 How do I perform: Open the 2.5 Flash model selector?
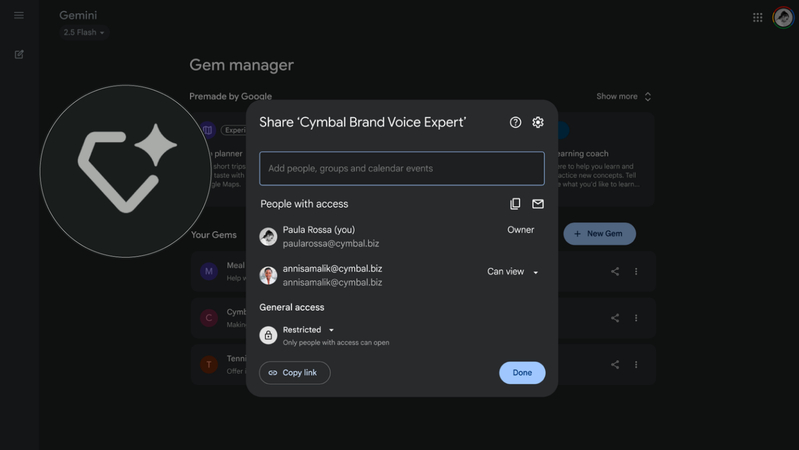tap(84, 32)
